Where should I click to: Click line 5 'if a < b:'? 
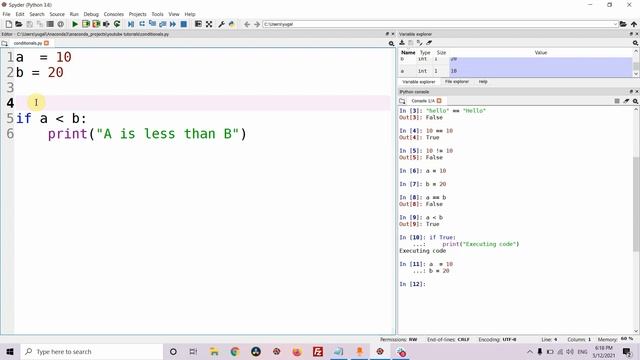pos(51,119)
